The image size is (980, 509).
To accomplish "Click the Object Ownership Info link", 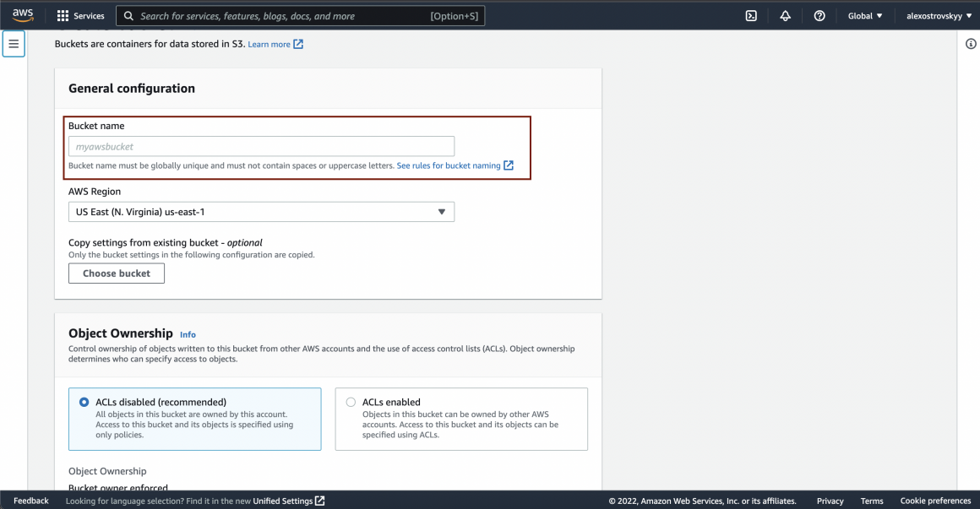I will click(188, 334).
